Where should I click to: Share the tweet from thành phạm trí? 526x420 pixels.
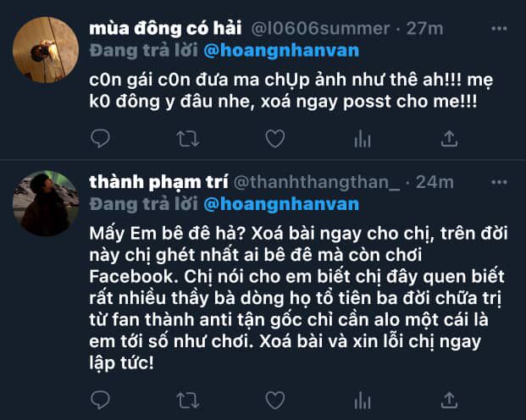(450, 400)
